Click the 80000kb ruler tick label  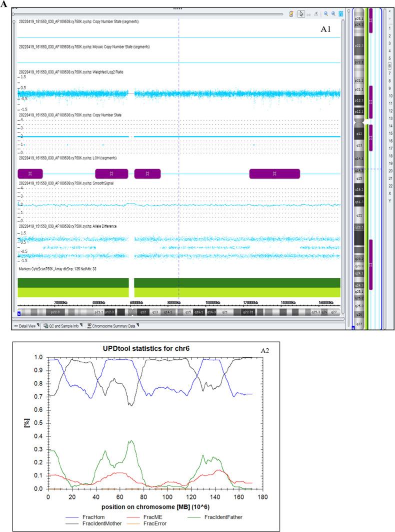(174, 303)
